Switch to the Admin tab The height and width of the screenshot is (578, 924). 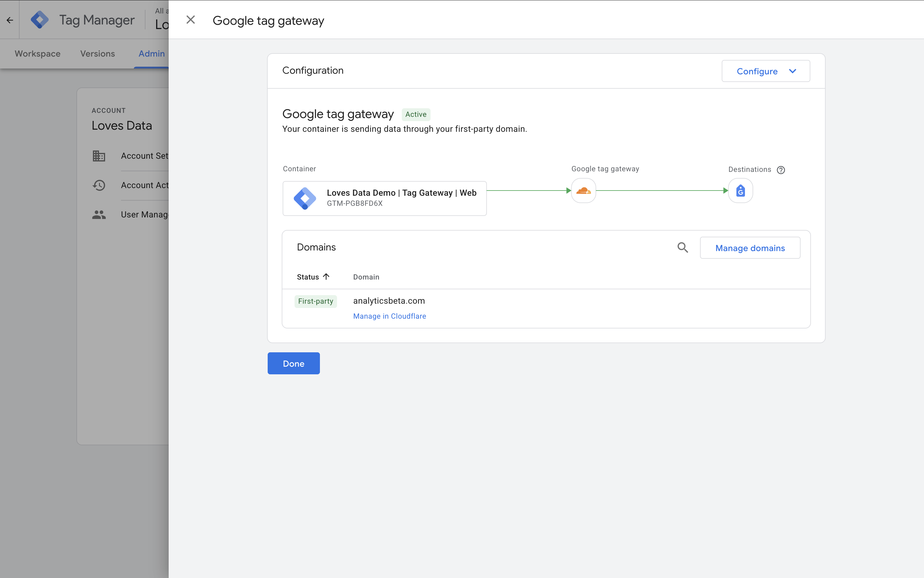(152, 54)
